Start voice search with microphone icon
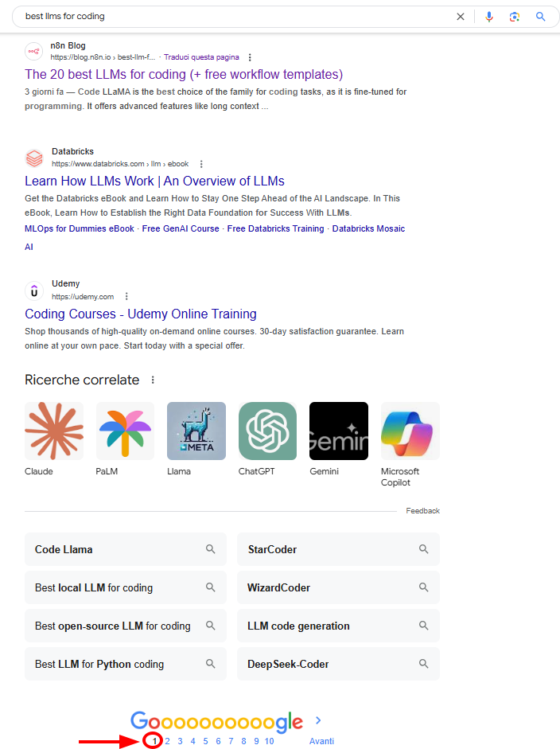 489,17
